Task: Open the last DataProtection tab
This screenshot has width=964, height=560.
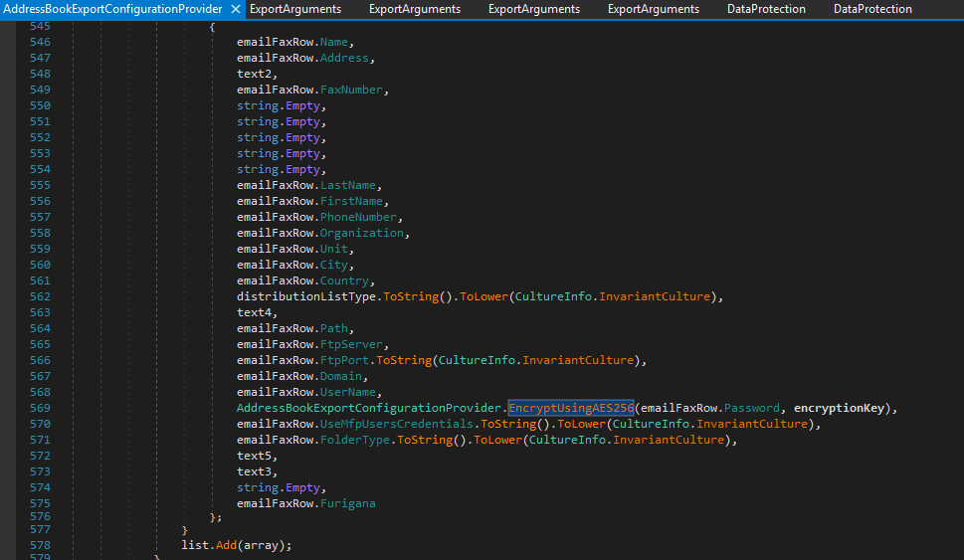Action: (x=872, y=9)
